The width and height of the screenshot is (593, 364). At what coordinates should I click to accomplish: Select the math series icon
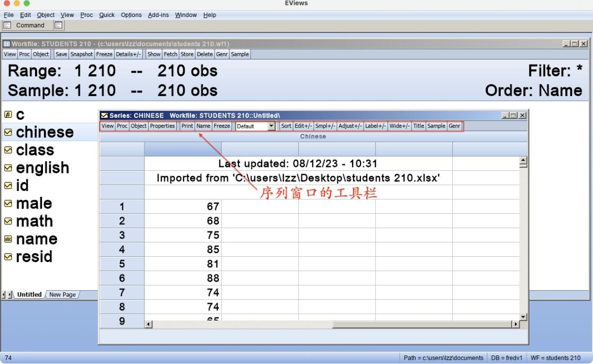click(x=8, y=221)
